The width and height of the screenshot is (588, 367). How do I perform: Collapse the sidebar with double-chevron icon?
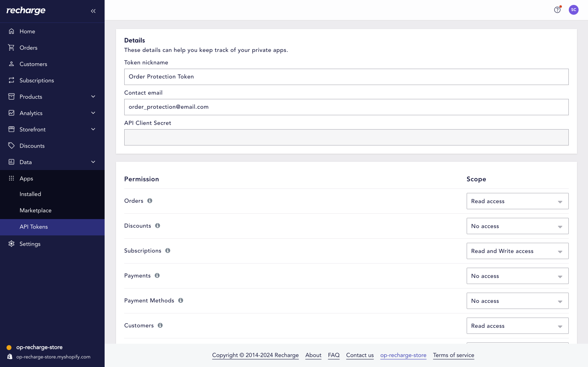click(x=93, y=11)
